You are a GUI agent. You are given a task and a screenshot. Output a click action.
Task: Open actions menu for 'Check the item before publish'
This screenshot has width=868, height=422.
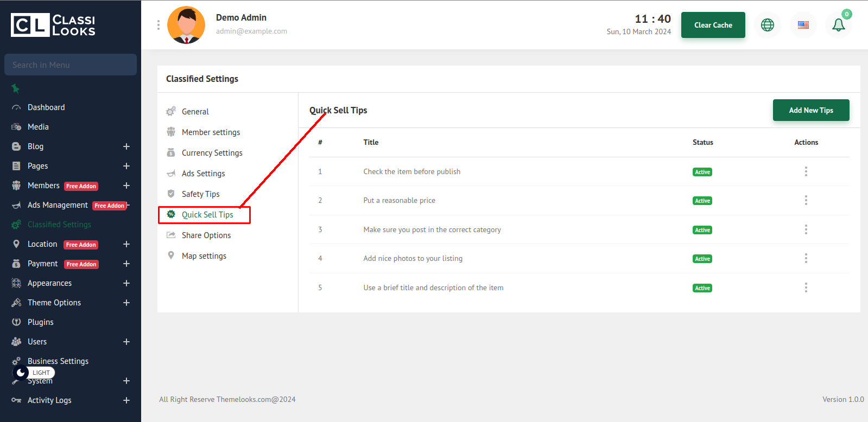[806, 171]
